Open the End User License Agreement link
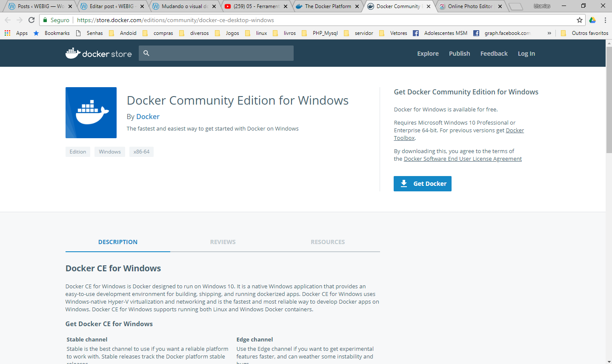 463,159
